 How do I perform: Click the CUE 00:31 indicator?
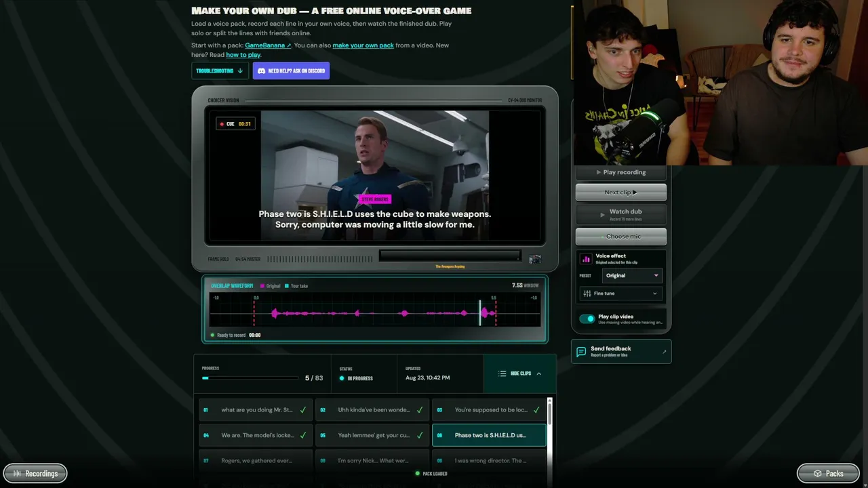point(235,124)
